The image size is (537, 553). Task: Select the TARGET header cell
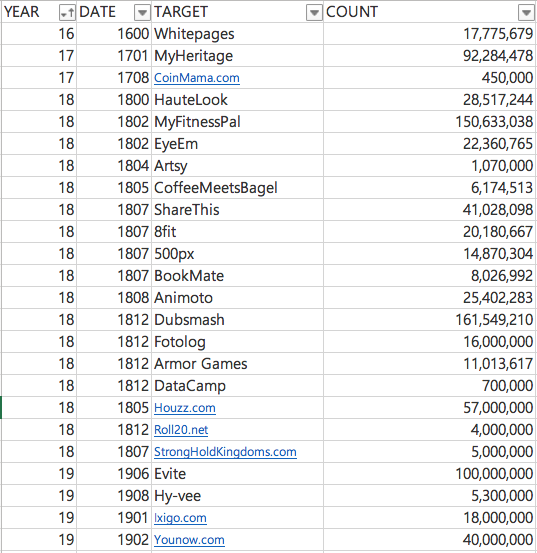[238, 12]
